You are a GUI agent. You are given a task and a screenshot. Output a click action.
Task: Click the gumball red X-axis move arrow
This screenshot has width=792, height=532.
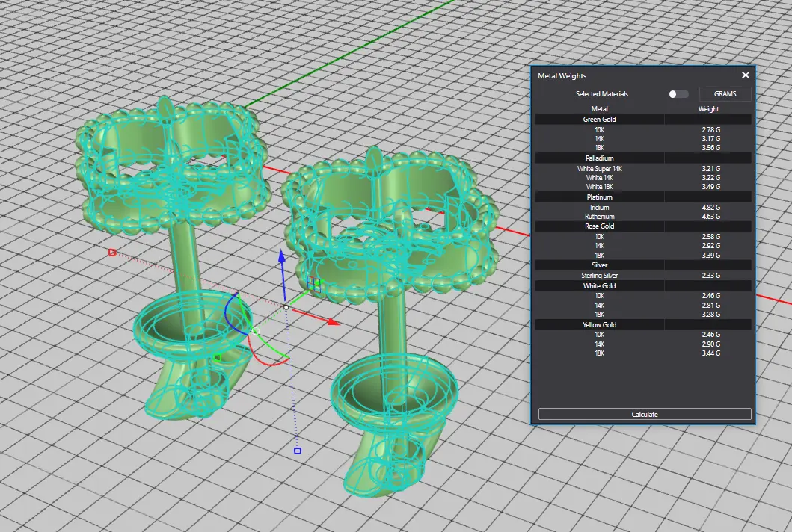point(332,321)
